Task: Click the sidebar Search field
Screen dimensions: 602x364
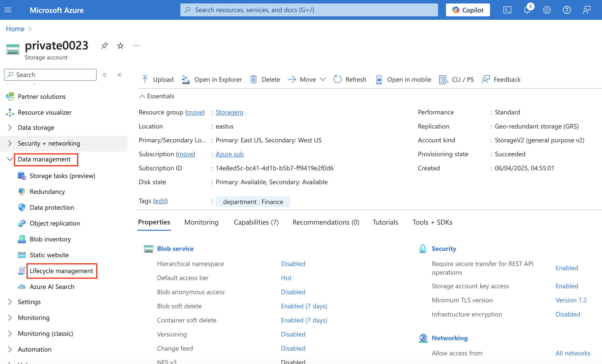Action: click(x=50, y=75)
